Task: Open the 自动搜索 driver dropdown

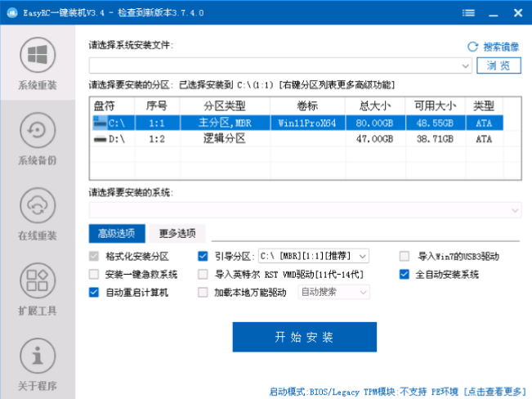Action: pyautogui.click(x=334, y=292)
